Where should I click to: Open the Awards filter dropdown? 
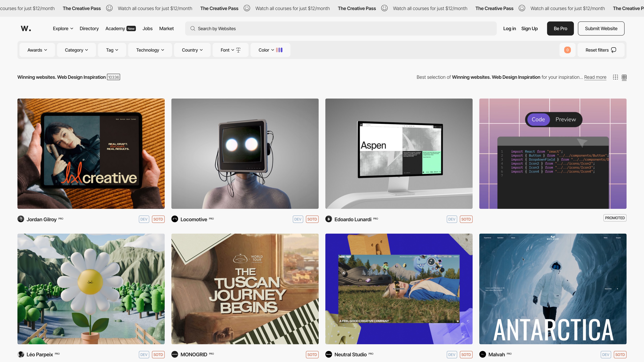point(37,50)
